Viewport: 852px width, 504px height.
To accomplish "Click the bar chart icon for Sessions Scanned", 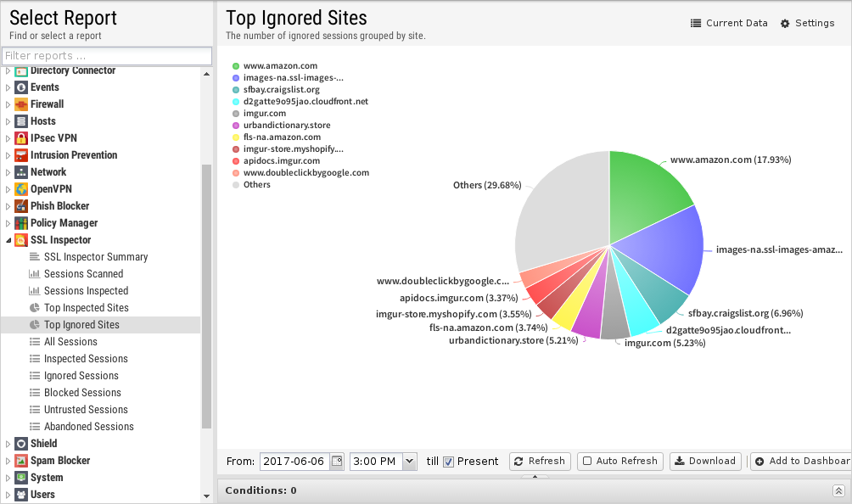I will tap(35, 274).
